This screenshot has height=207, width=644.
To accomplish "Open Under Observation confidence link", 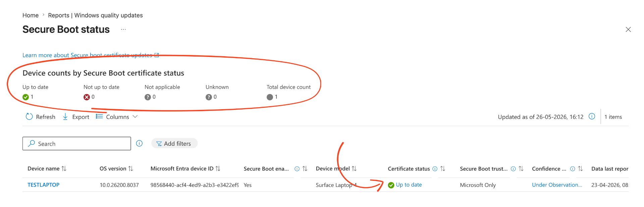I will coord(557,185).
